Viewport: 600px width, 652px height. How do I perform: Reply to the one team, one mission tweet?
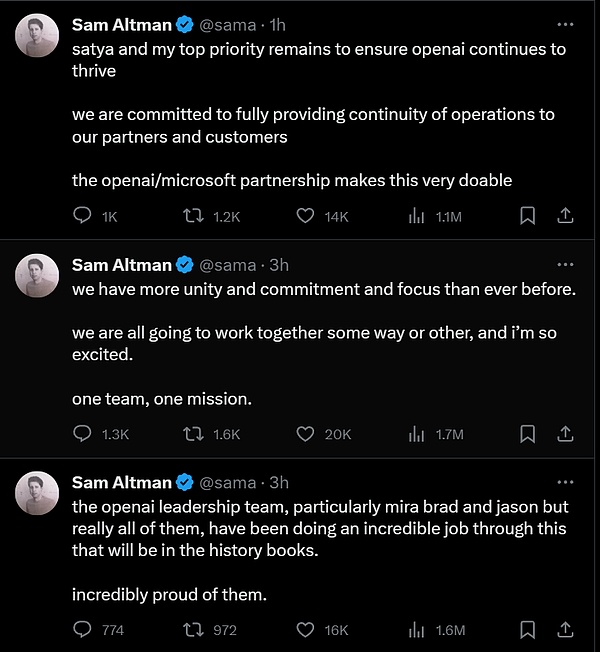(x=84, y=434)
